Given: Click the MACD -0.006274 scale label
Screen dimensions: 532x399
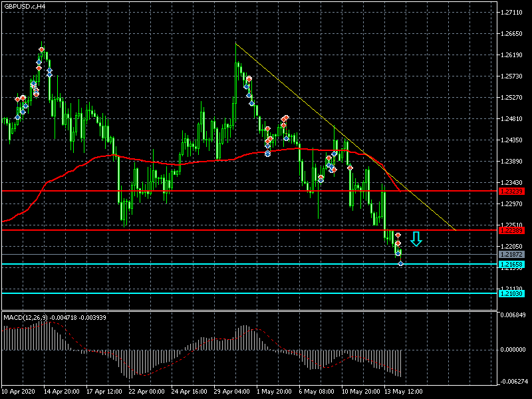Looking at the screenshot, I should click(513, 382).
